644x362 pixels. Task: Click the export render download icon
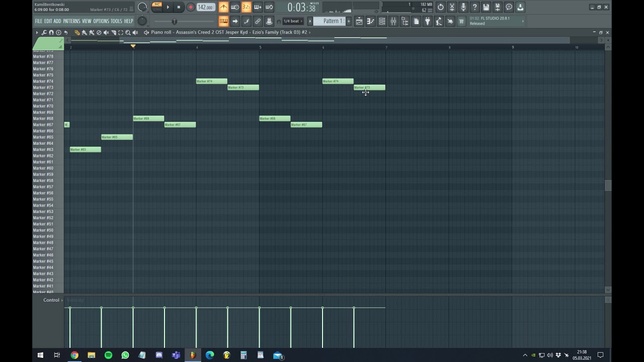pos(520,7)
